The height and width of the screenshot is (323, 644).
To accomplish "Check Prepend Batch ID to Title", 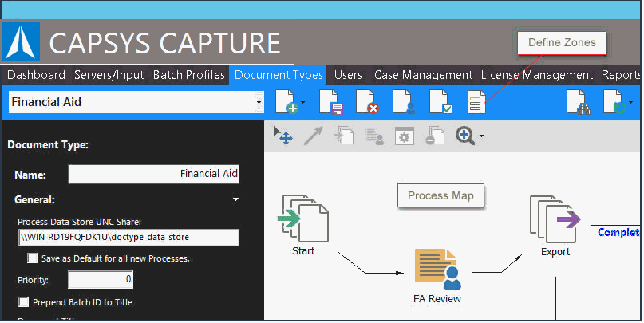I will [x=24, y=302].
